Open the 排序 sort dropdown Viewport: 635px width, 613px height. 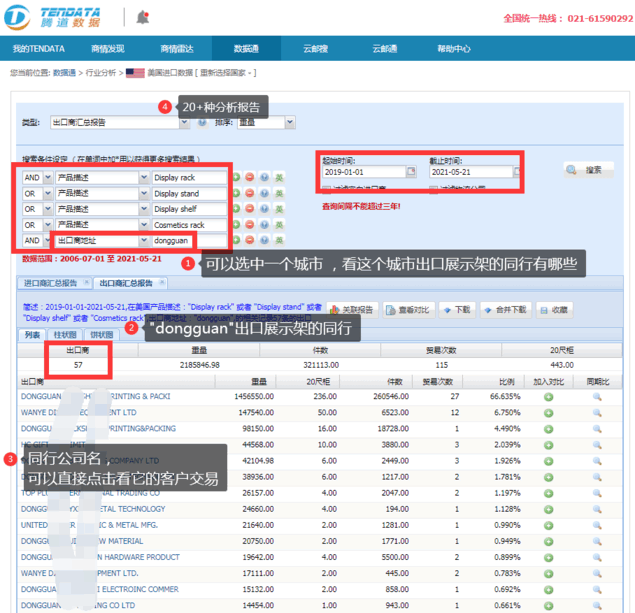[290, 122]
